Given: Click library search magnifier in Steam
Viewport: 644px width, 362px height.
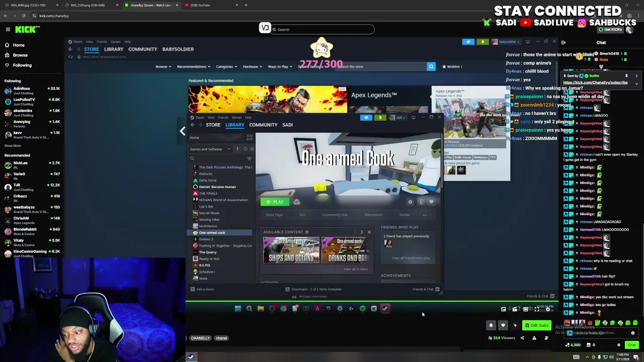Looking at the screenshot, I should click(x=192, y=158).
